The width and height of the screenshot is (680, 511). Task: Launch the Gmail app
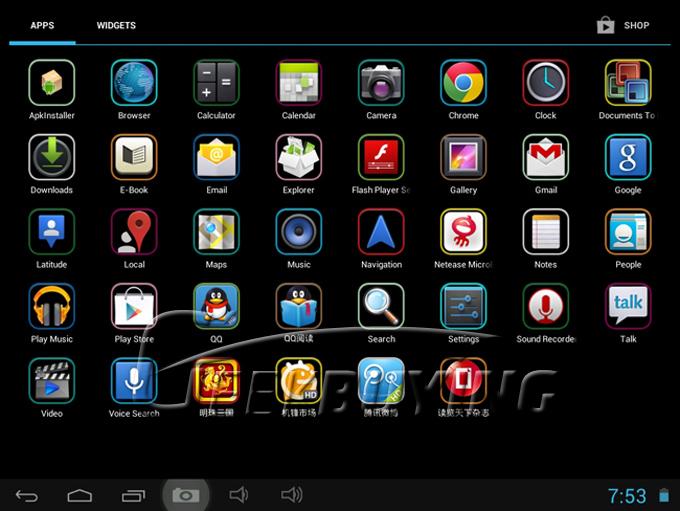[546, 157]
